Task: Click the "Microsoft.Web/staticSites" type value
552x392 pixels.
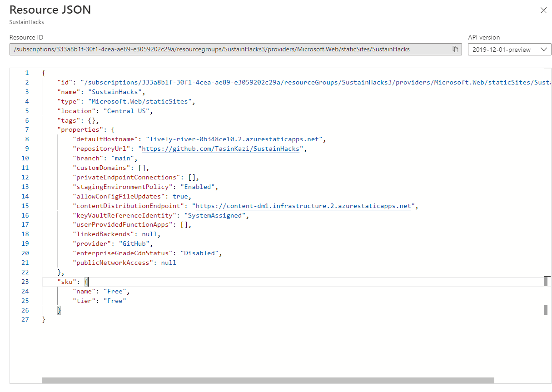Action: 140,101
